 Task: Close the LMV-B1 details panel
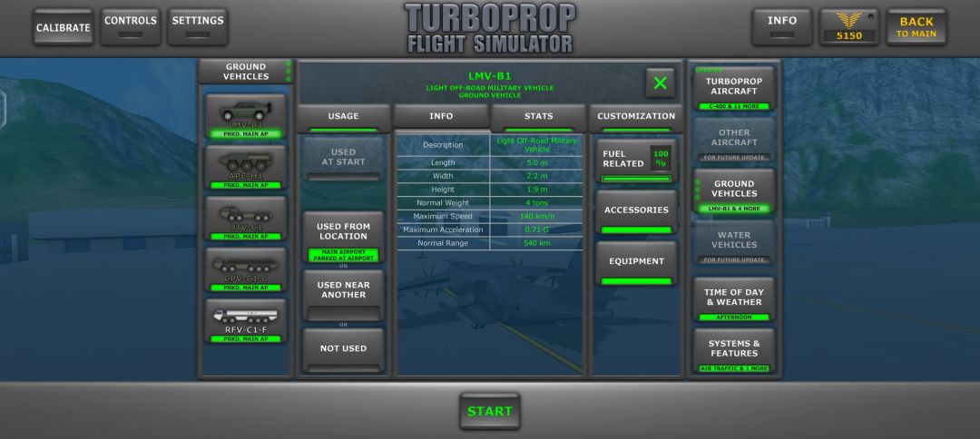click(660, 83)
